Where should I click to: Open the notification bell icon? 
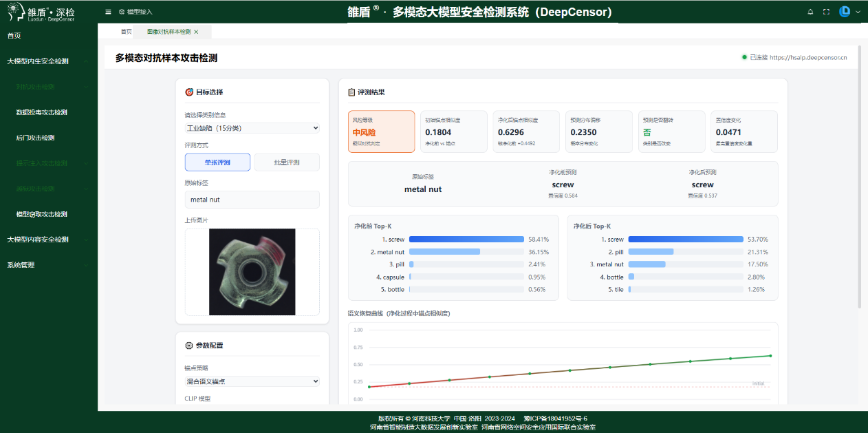(810, 12)
